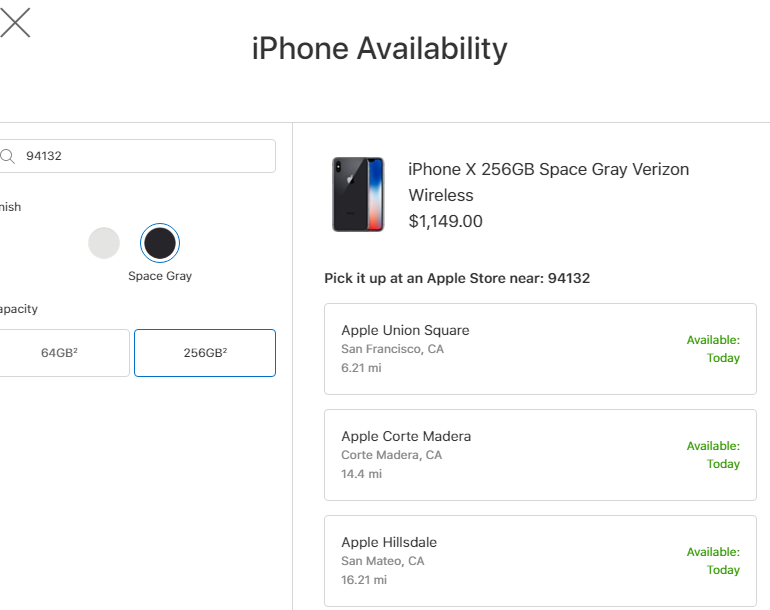Select the Apple Corte Madera store
770x610 pixels.
pyautogui.click(x=540, y=455)
